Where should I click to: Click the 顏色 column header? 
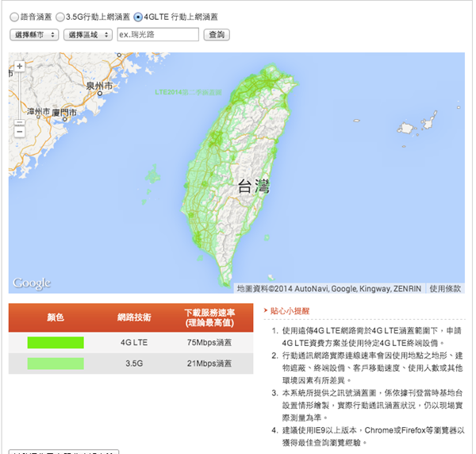[56, 317]
